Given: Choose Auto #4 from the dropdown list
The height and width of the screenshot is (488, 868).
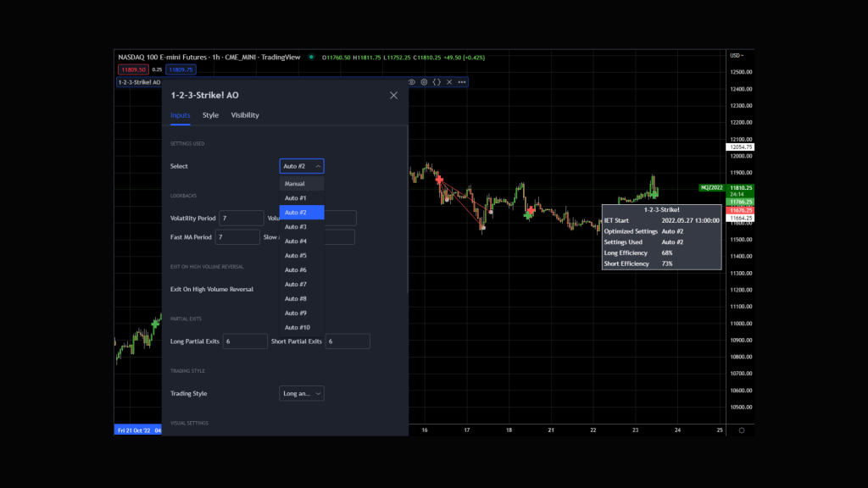Looking at the screenshot, I should [x=302, y=241].
